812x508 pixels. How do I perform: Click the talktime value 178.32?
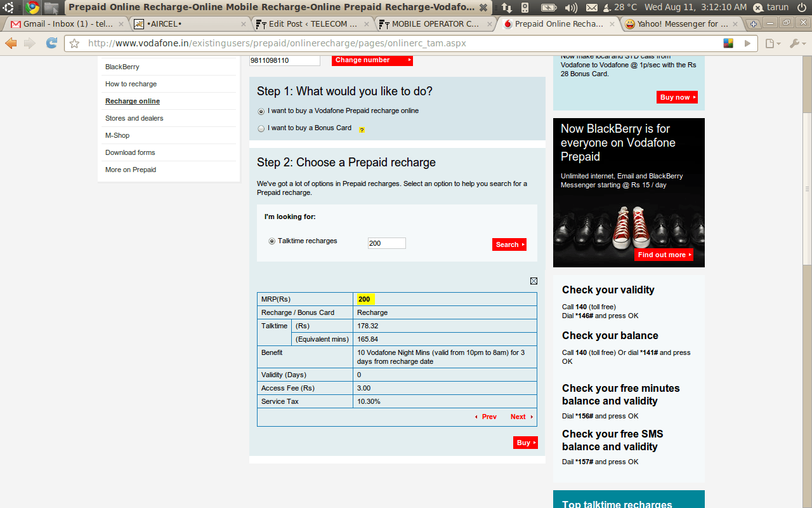pos(367,326)
